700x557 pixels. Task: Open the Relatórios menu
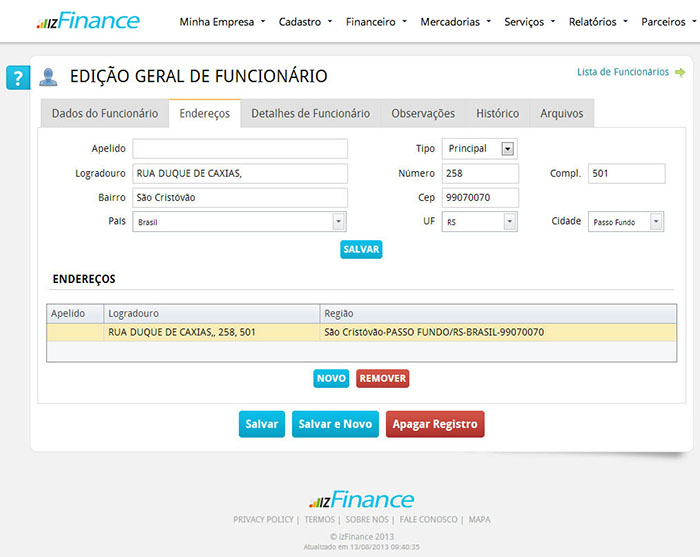[598, 21]
